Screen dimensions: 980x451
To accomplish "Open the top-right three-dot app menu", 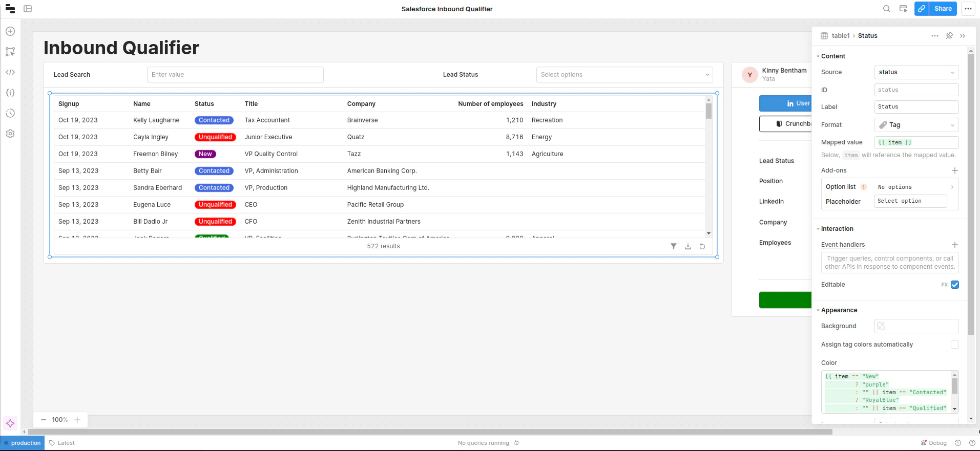I will [x=968, y=9].
